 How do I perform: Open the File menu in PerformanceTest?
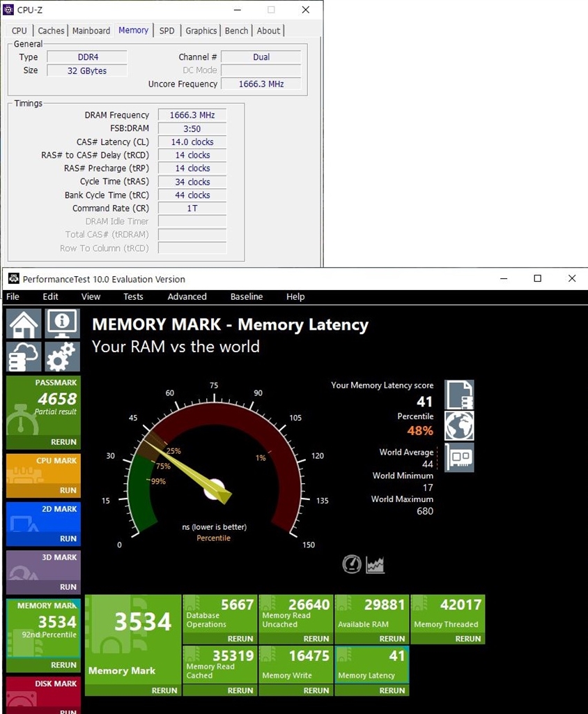[13, 296]
